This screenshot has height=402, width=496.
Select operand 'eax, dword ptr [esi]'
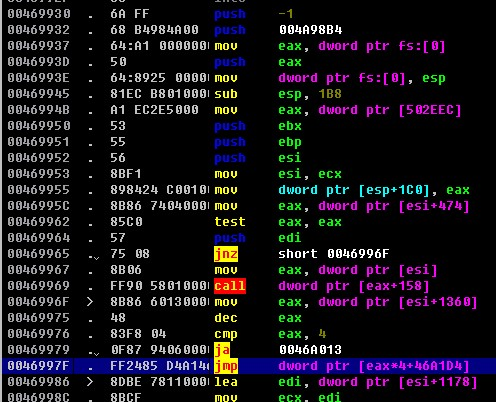click(x=358, y=270)
